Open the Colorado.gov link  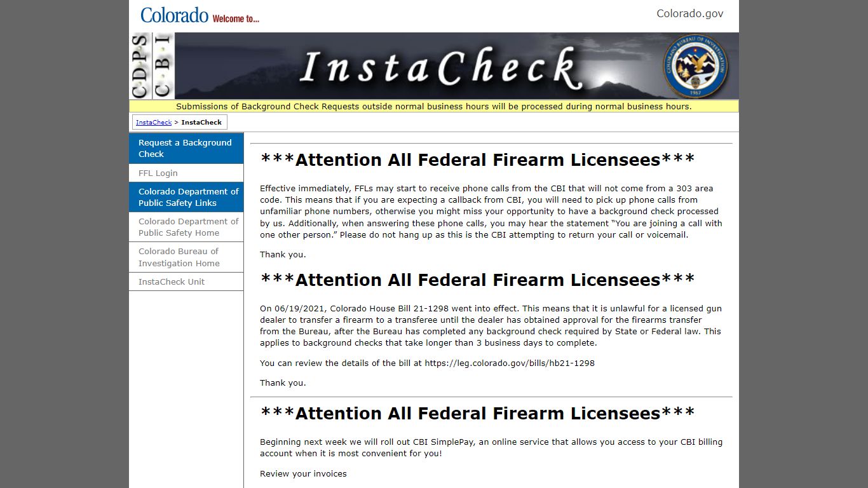(689, 13)
